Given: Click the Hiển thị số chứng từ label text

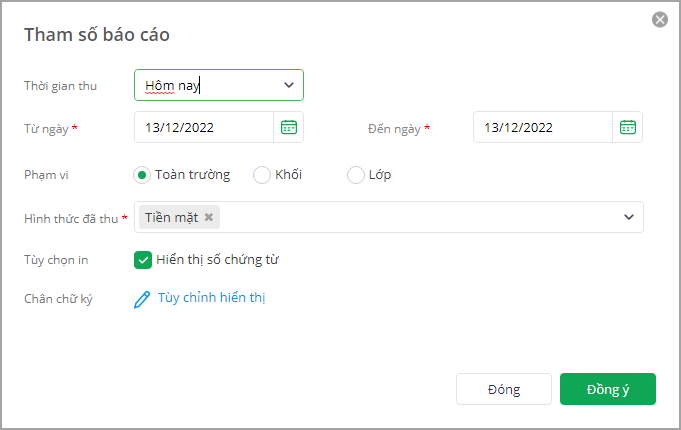Looking at the screenshot, I should [x=218, y=260].
